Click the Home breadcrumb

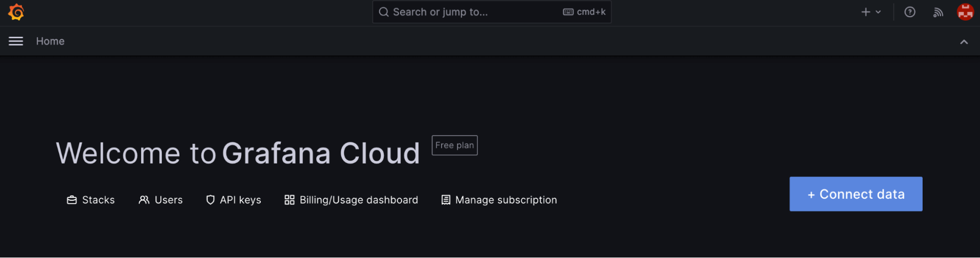50,41
